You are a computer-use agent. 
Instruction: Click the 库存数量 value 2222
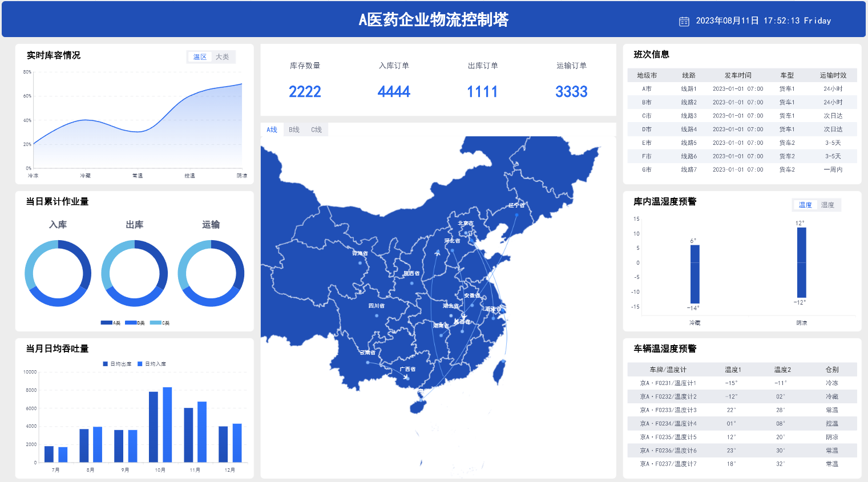click(305, 92)
